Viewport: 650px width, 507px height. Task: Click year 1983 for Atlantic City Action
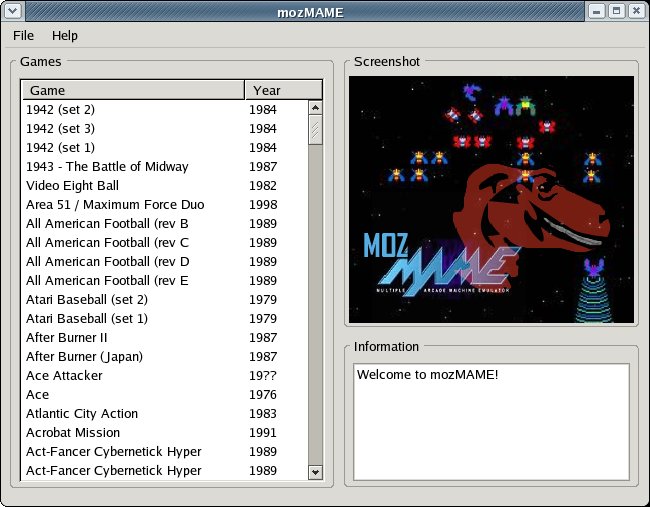click(x=263, y=414)
